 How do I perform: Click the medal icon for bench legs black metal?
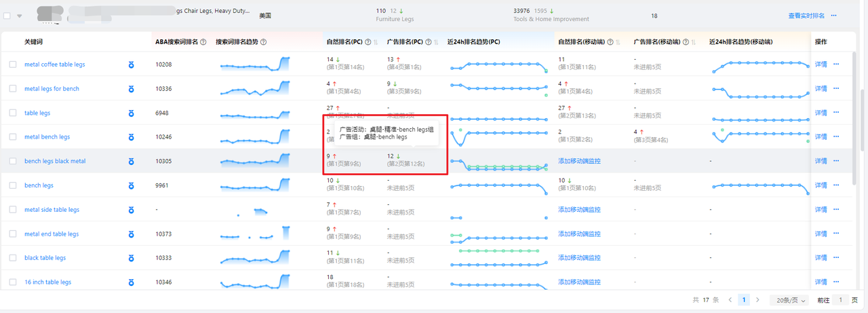[x=132, y=161]
